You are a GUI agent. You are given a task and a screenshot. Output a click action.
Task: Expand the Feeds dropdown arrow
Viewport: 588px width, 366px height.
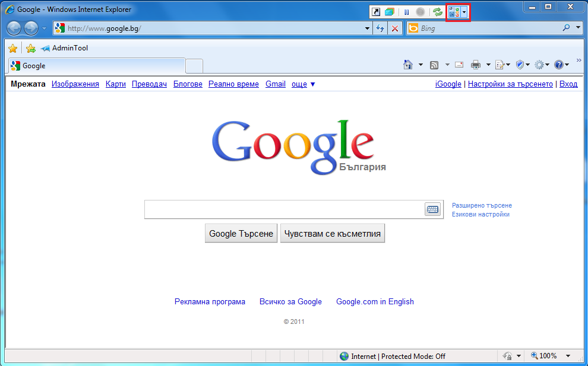tap(447, 65)
